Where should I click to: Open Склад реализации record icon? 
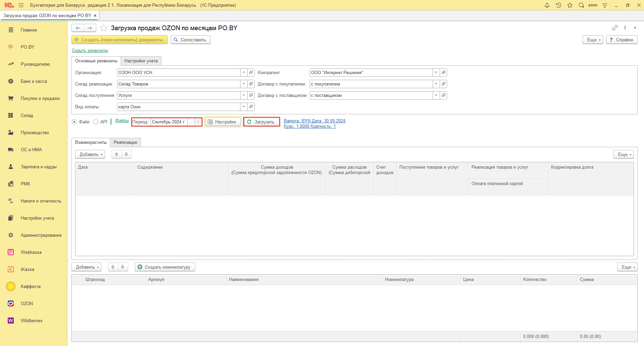pos(251,84)
